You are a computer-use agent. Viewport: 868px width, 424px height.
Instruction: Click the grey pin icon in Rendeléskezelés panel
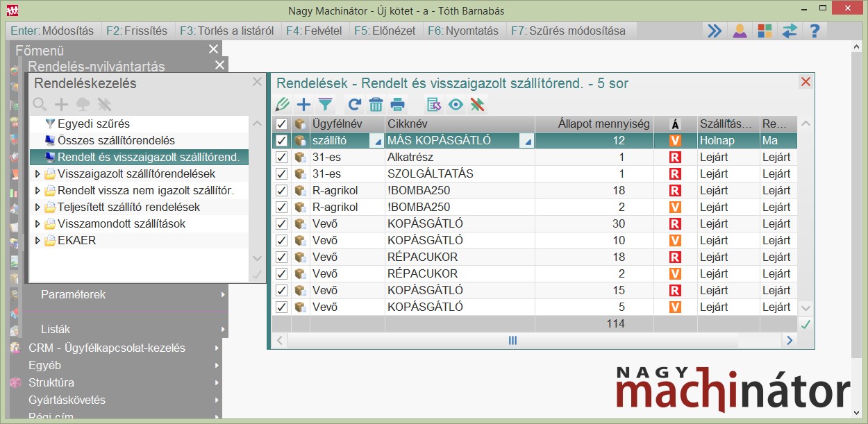(x=104, y=105)
